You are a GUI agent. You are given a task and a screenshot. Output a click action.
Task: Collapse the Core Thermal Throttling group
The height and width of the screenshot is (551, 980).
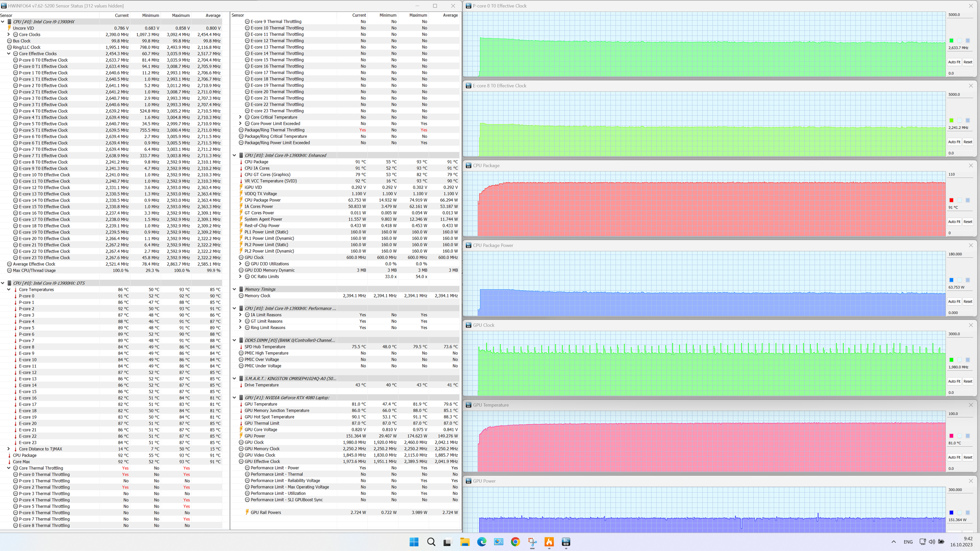(x=9, y=468)
